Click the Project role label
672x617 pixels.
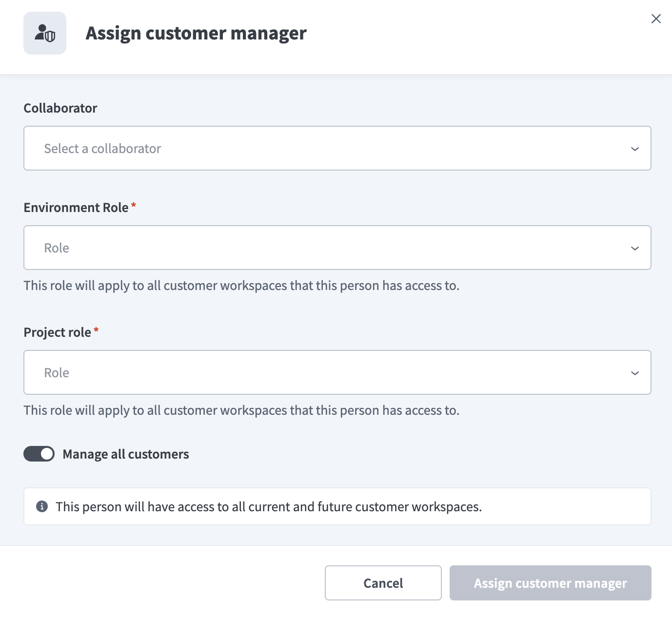click(x=58, y=332)
